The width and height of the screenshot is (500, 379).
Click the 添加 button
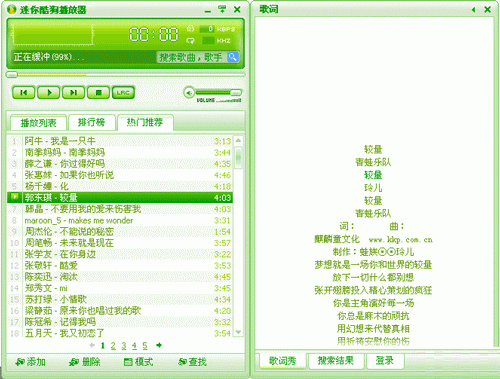click(x=31, y=362)
